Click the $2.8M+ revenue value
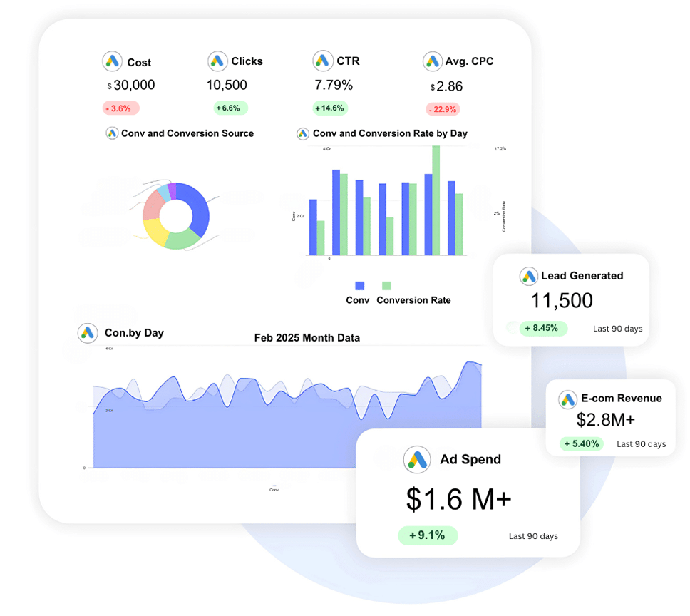This screenshot has width=690, height=616. [606, 420]
